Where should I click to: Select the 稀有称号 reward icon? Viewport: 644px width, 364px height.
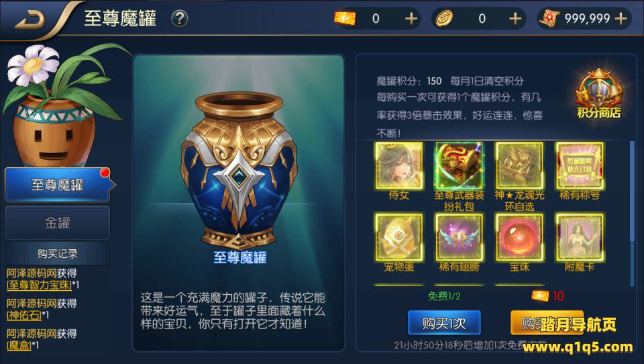(580, 166)
